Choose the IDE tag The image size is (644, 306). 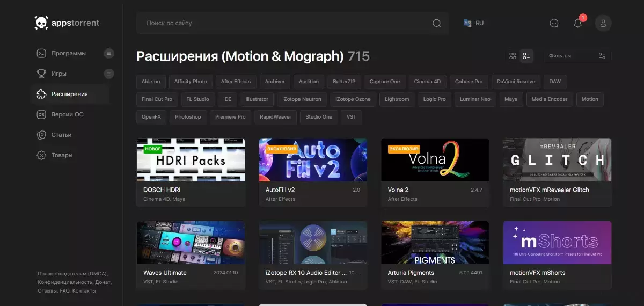228,99
